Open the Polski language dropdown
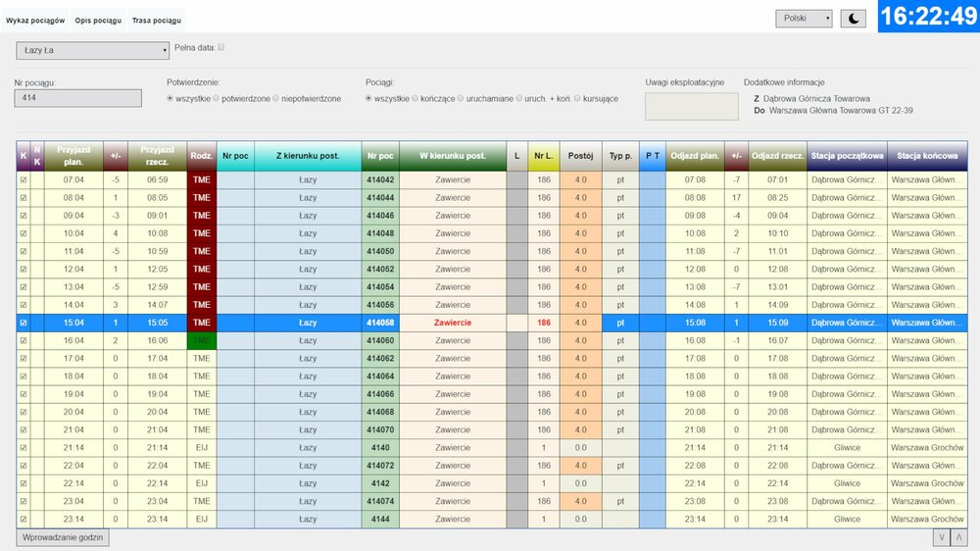 [804, 19]
